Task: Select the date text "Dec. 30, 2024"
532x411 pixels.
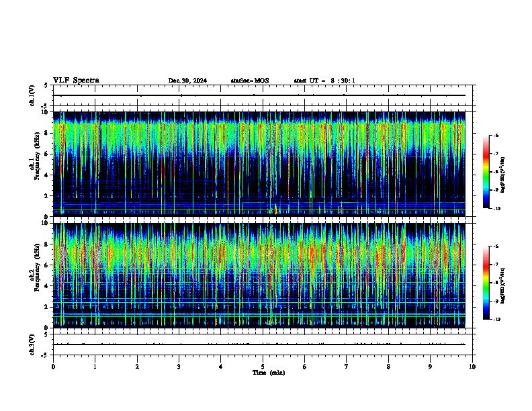Action: click(x=187, y=81)
